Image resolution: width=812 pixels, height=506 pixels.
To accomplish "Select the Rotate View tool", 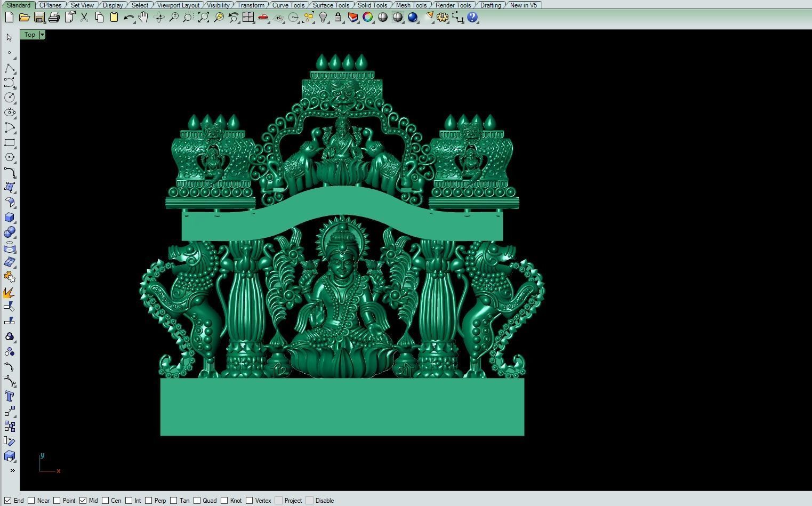I will click(158, 18).
